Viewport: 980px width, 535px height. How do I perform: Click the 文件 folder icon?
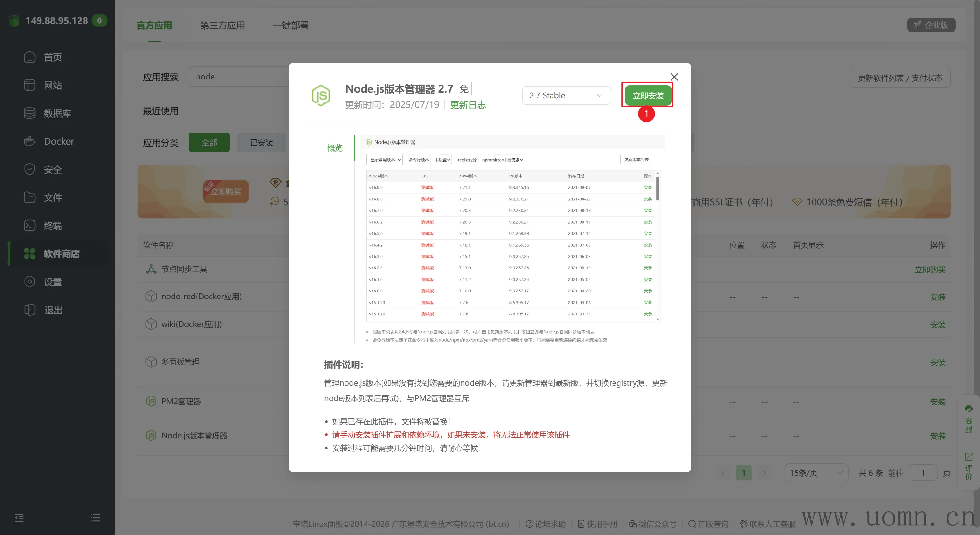click(x=29, y=197)
